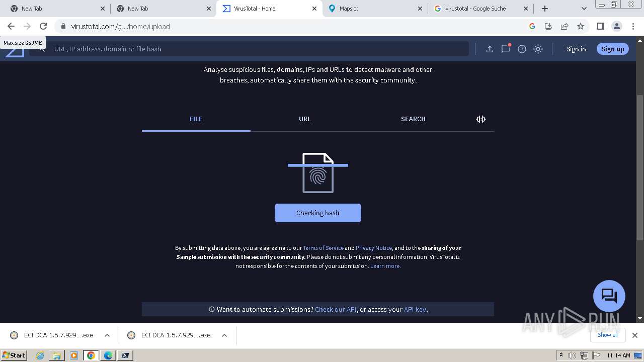
Task: Open Privacy Notice link
Action: (374, 248)
